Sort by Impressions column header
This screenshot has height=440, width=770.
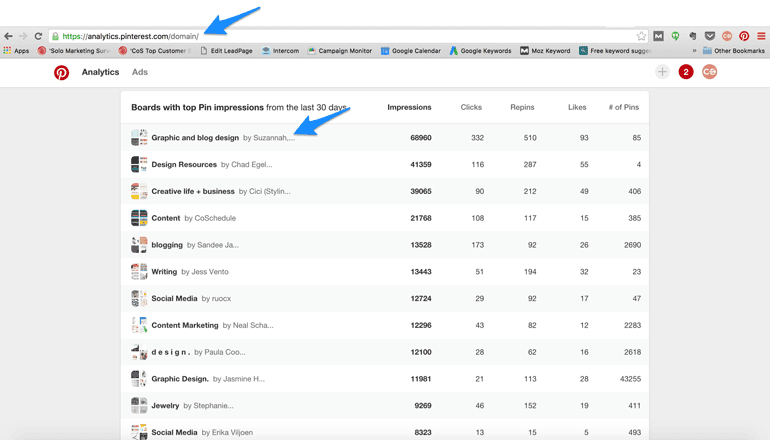[409, 107]
